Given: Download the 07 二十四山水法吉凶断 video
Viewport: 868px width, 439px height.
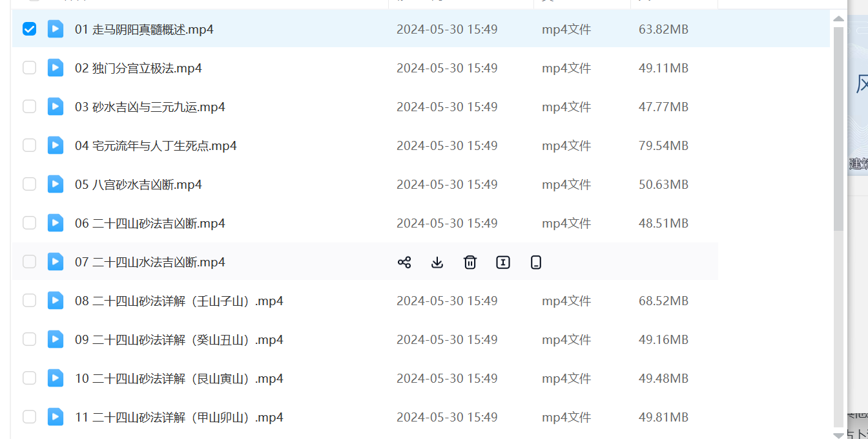Looking at the screenshot, I should pos(437,262).
